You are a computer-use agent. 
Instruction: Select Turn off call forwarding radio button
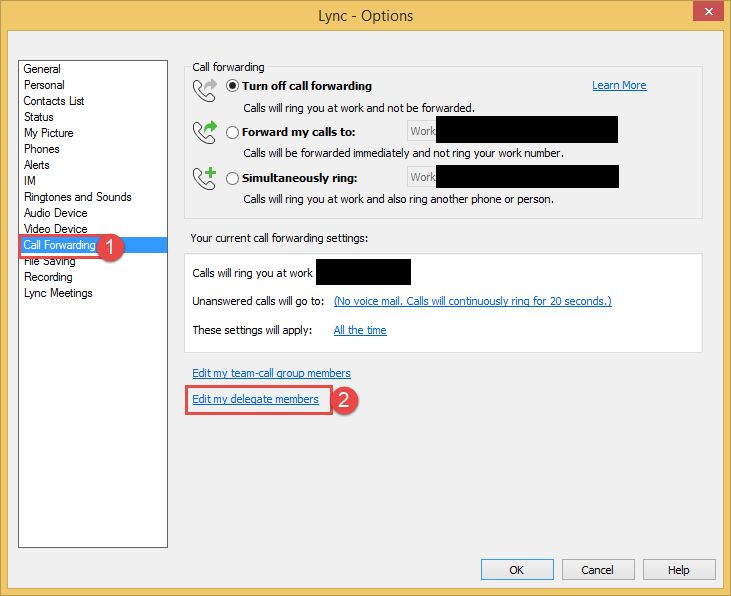232,86
